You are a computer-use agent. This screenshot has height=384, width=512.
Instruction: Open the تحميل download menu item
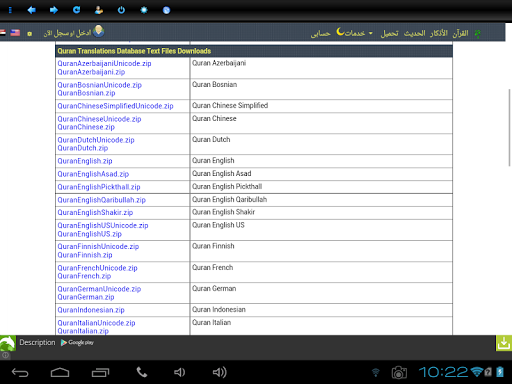pos(390,33)
